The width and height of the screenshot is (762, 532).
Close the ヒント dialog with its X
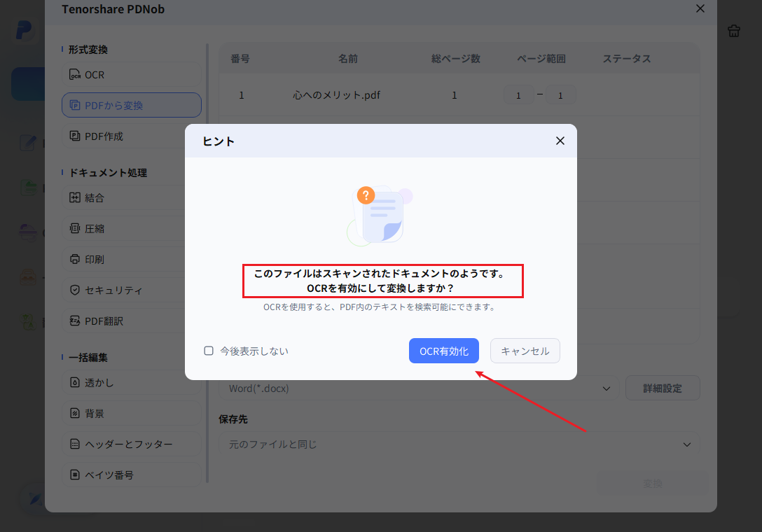point(560,141)
